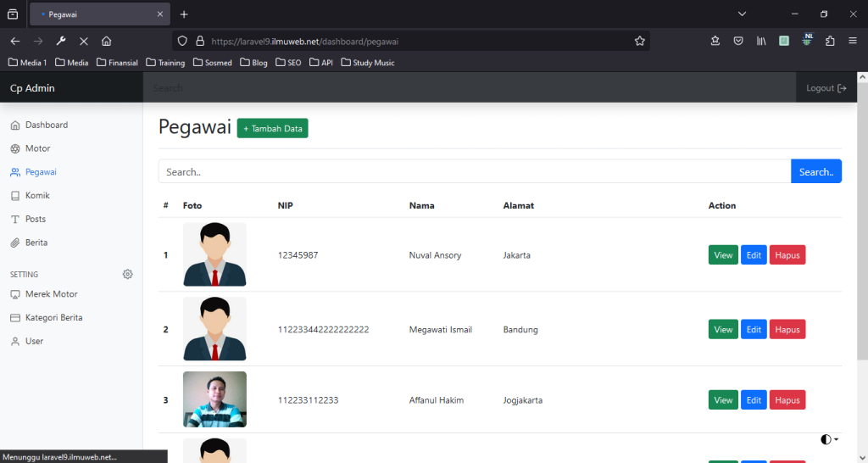This screenshot has width=868, height=463.
Task: Click into the Pegawai search input field
Action: [x=474, y=171]
